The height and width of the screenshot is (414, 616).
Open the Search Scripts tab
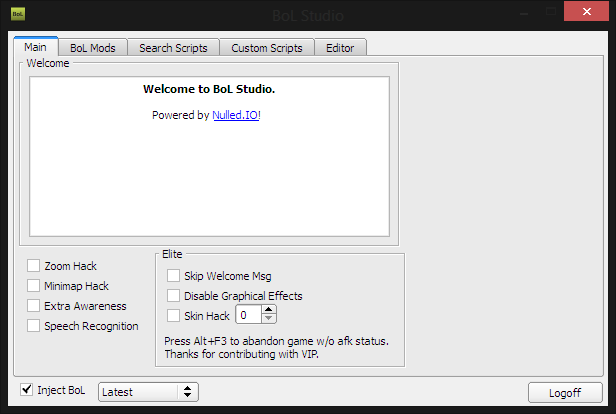(x=173, y=48)
